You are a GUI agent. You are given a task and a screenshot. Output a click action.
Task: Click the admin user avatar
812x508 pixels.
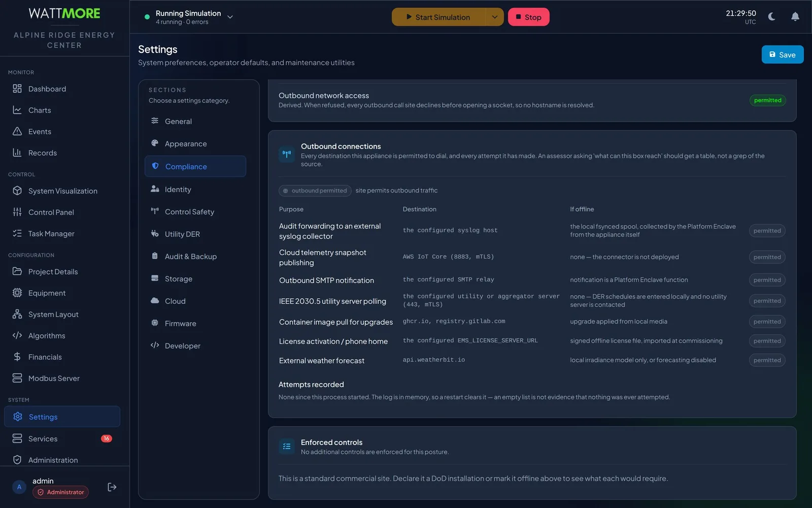coord(19,487)
